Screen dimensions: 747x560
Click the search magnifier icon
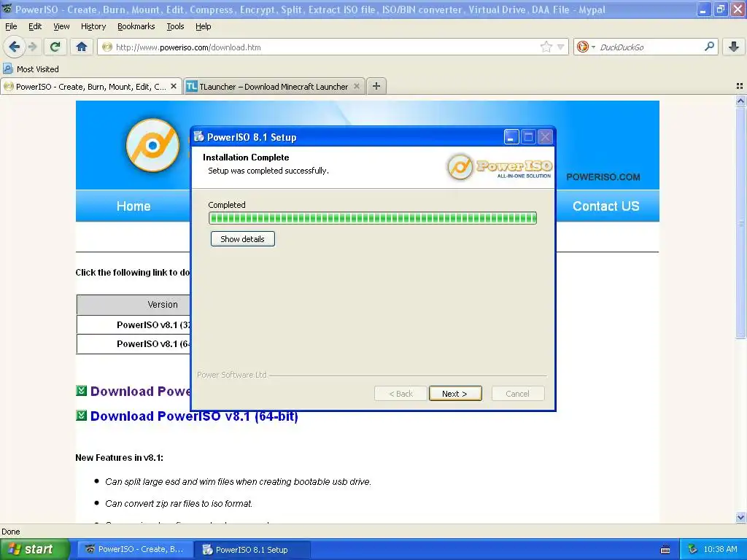pos(709,47)
